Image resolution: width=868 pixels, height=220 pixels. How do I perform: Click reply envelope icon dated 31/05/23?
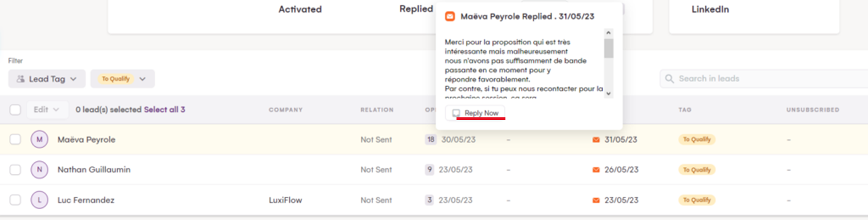tap(596, 140)
